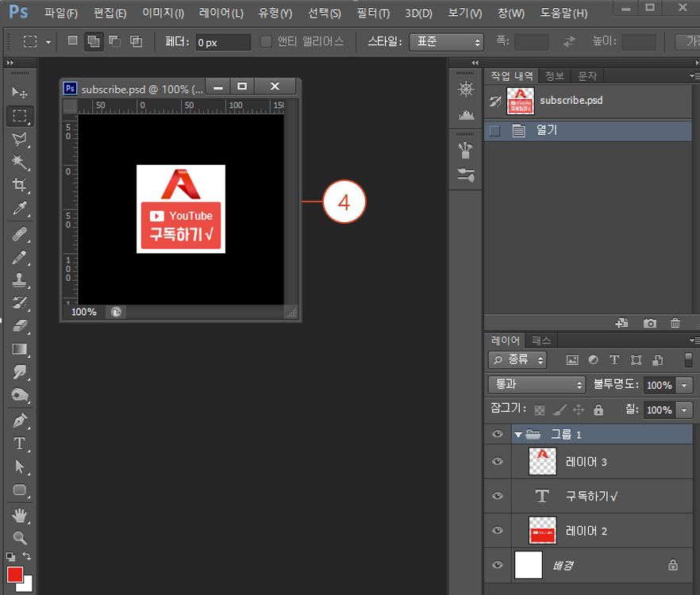
Task: Select the Type tool
Action: (19, 443)
